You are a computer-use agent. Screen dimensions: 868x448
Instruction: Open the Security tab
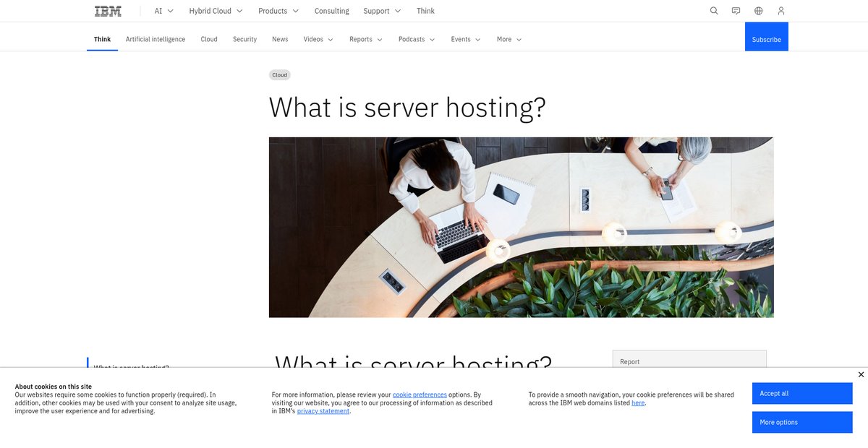(244, 39)
